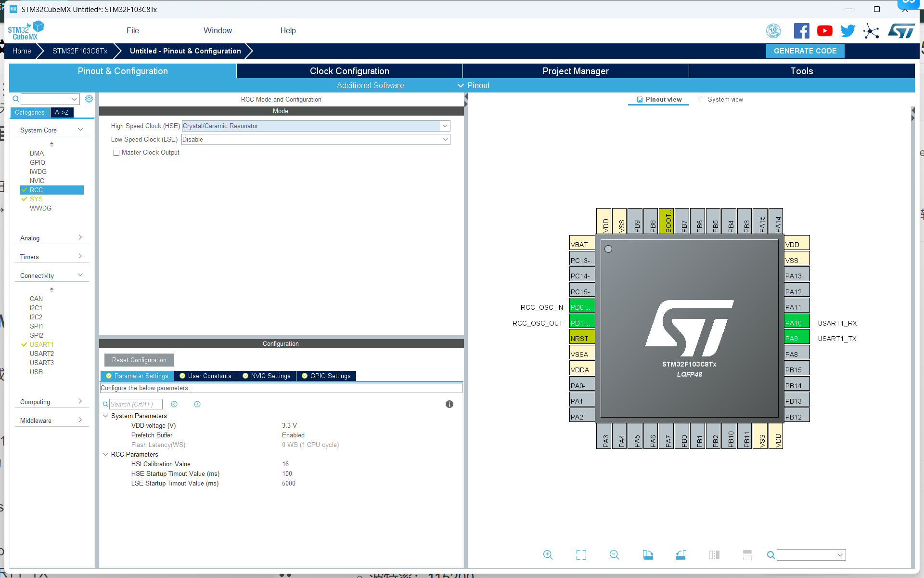Click the parameter search input field
Screen dimensions: 924x578
[136, 404]
